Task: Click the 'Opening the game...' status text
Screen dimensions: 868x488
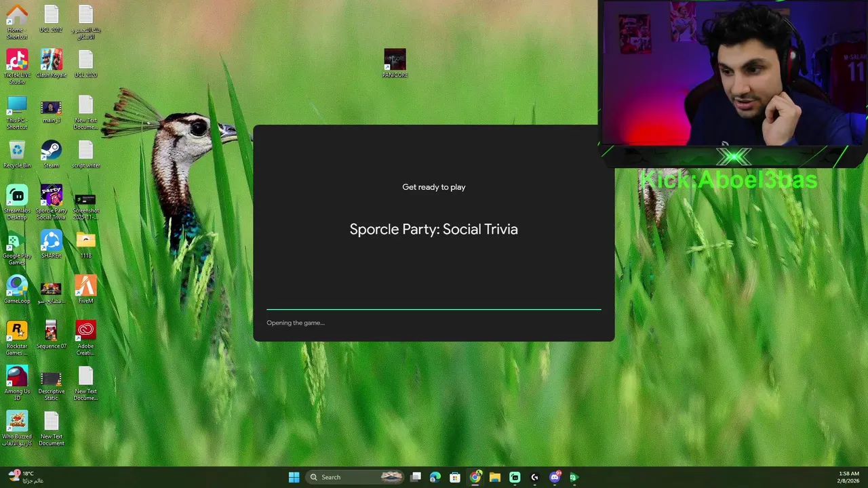Action: 296,323
